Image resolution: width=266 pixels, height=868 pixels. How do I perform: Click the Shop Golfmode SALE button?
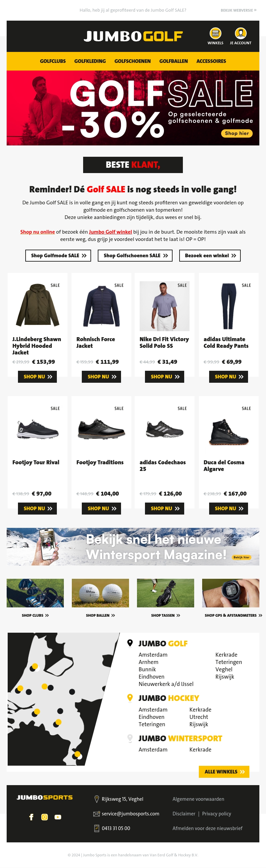[x=58, y=255]
